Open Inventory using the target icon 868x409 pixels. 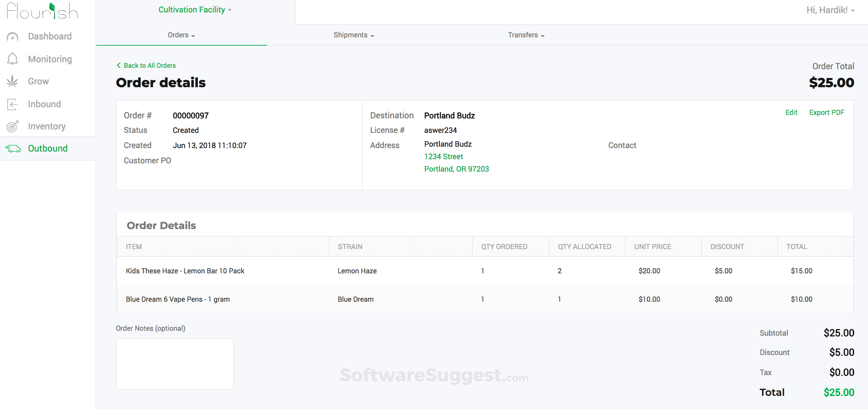[12, 126]
